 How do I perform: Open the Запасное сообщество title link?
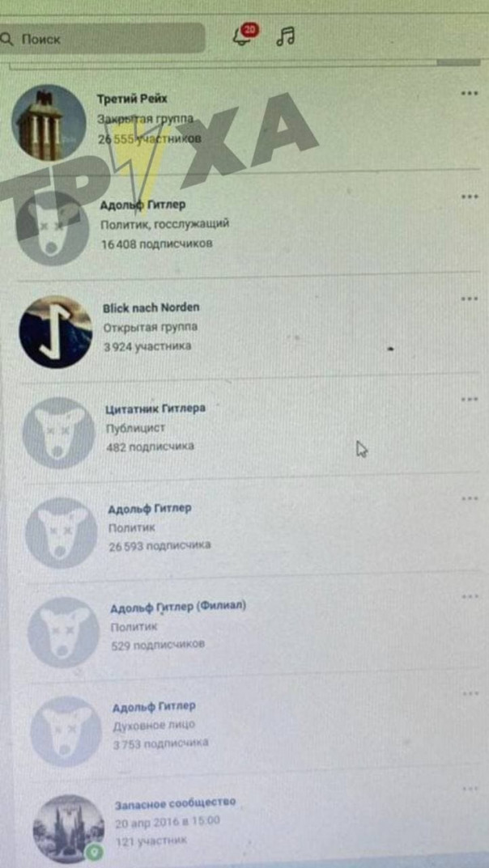175,802
